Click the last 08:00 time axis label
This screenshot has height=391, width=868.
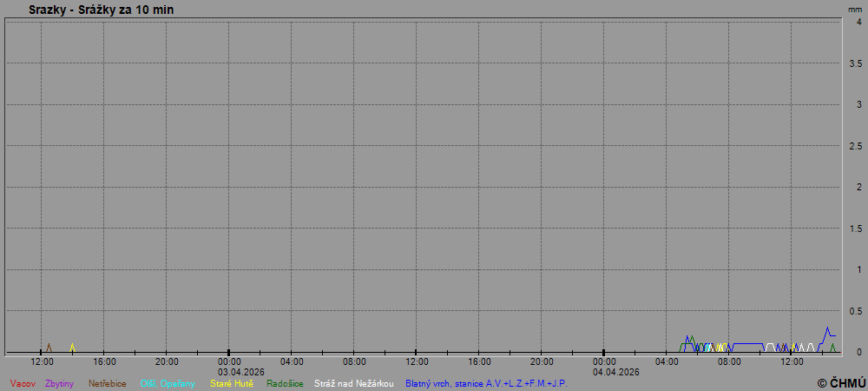pos(729,361)
